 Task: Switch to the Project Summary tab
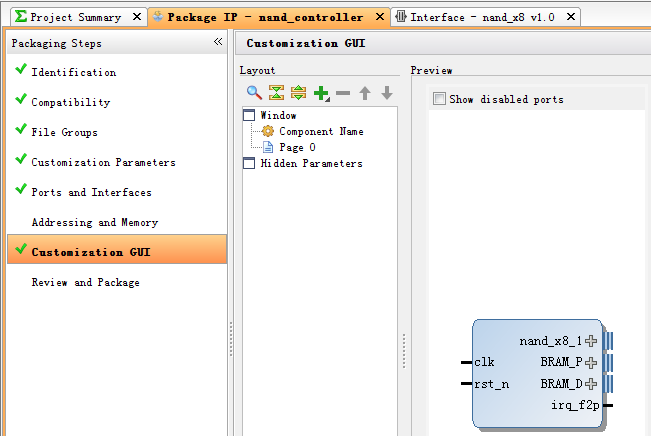75,17
